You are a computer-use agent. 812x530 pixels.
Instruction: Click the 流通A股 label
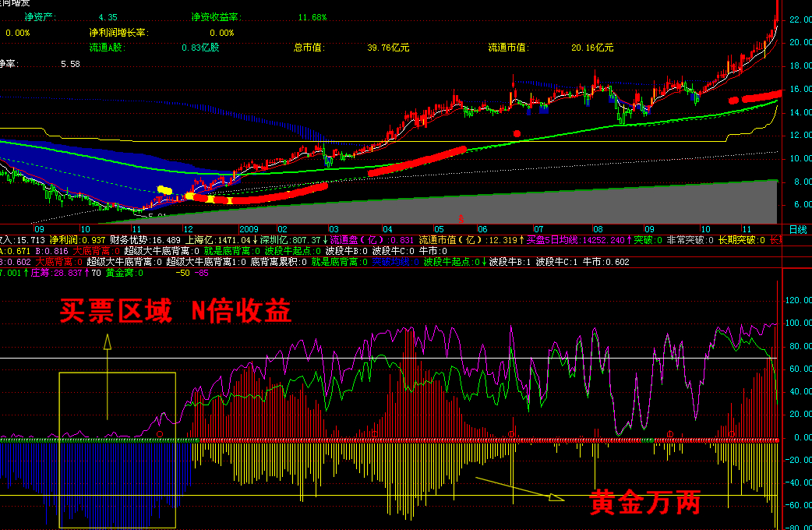pos(108,48)
